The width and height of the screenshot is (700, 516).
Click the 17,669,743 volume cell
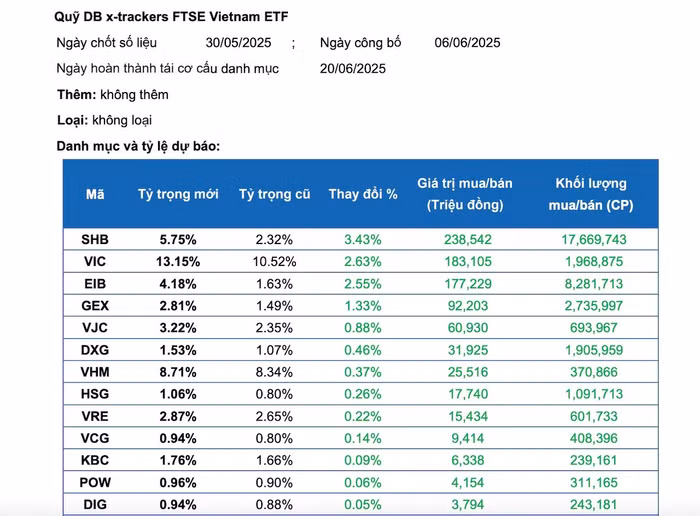click(x=594, y=240)
